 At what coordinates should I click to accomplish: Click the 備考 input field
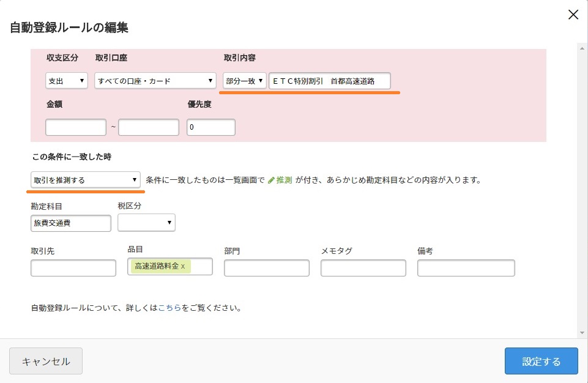tap(466, 268)
